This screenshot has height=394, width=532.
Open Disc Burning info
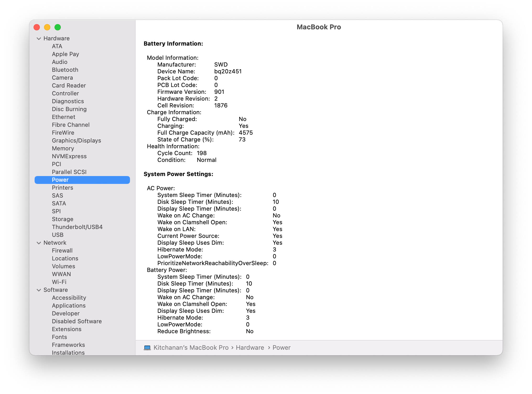click(x=69, y=109)
